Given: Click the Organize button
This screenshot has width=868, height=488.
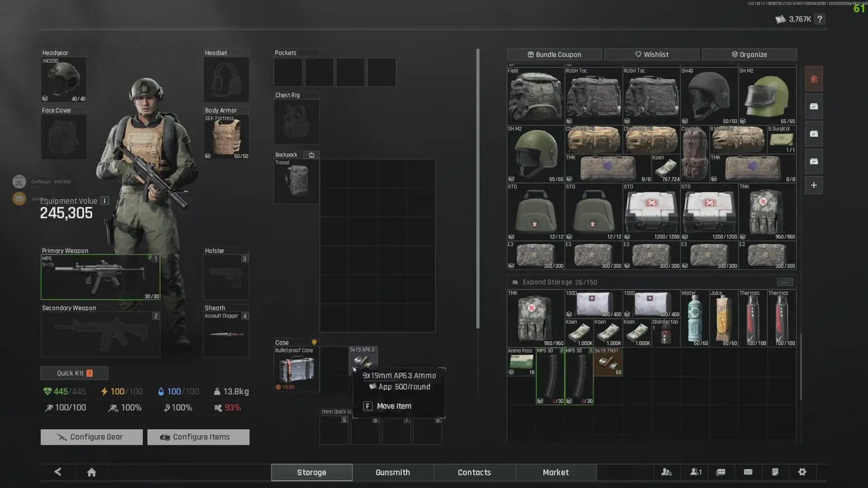Looking at the screenshot, I should (749, 54).
